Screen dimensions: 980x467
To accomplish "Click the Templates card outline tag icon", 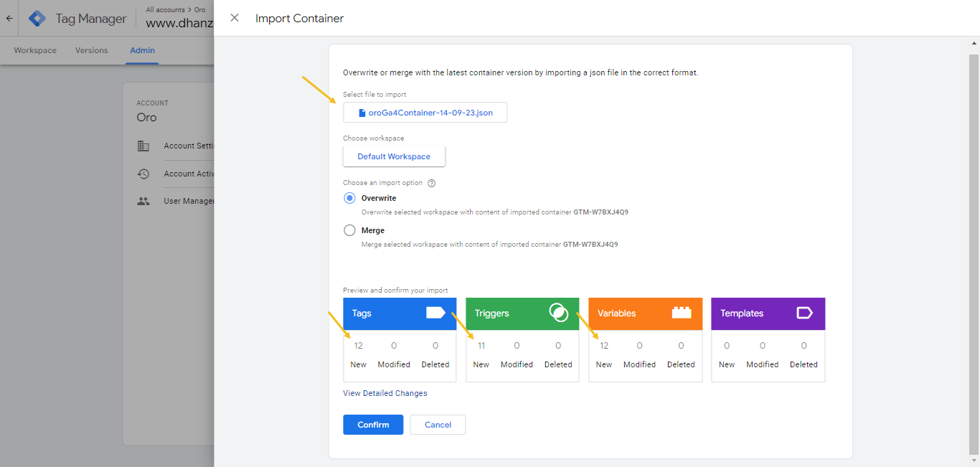I will coord(804,313).
